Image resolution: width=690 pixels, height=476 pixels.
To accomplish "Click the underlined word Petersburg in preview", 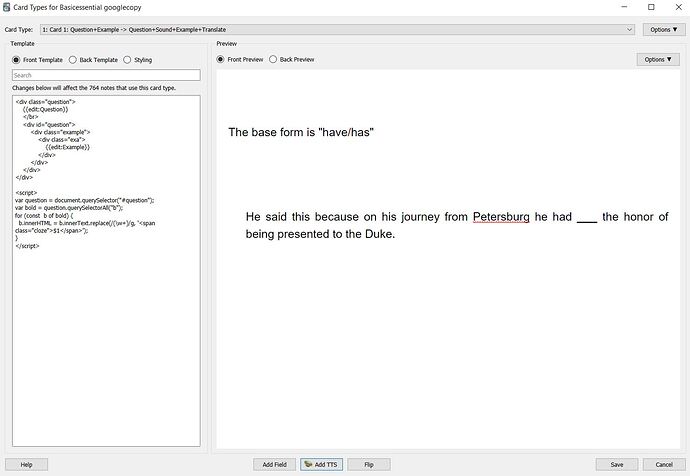I will click(x=501, y=217).
